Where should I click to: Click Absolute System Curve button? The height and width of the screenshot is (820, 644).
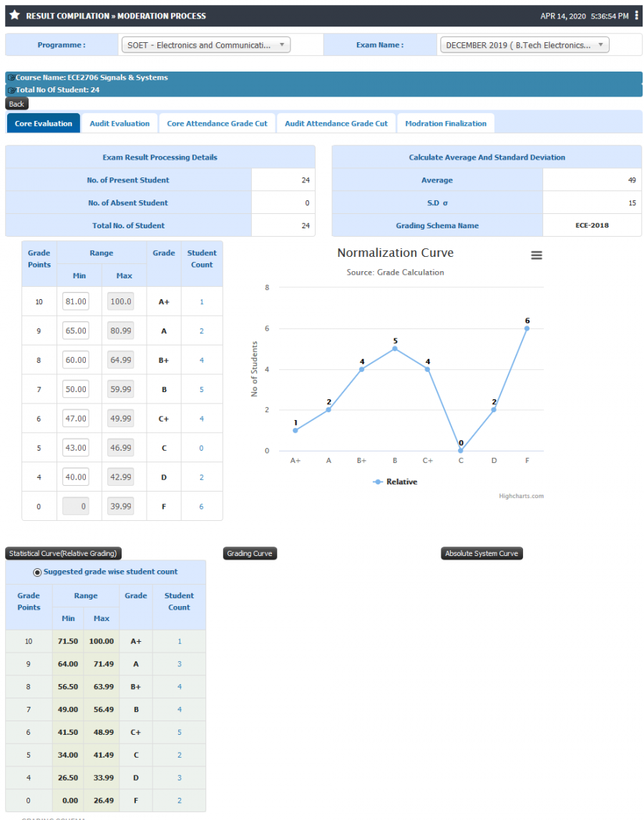pos(482,553)
